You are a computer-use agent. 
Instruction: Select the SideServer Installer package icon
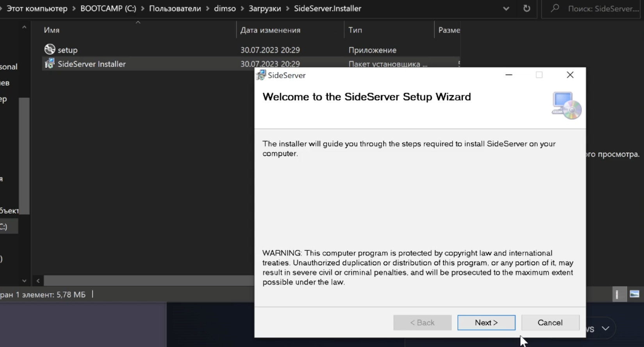point(50,64)
